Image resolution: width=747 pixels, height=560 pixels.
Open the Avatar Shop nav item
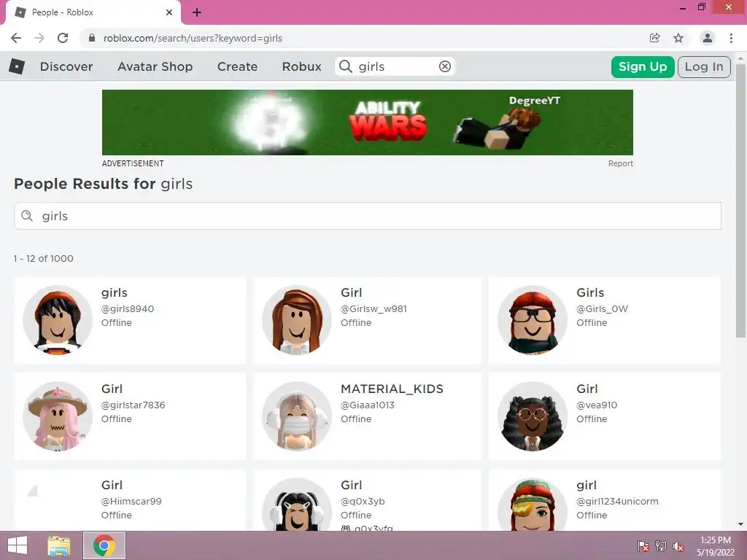(155, 66)
